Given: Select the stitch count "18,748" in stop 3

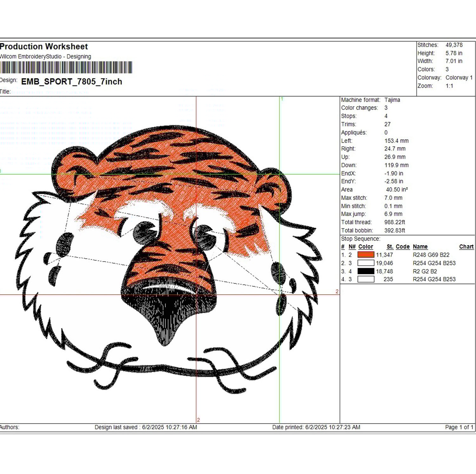Looking at the screenshot, I should point(384,271).
